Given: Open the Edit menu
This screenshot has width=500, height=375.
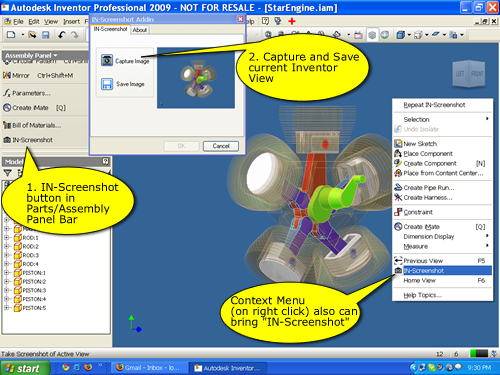Looking at the screenshot, I should click(34, 22).
